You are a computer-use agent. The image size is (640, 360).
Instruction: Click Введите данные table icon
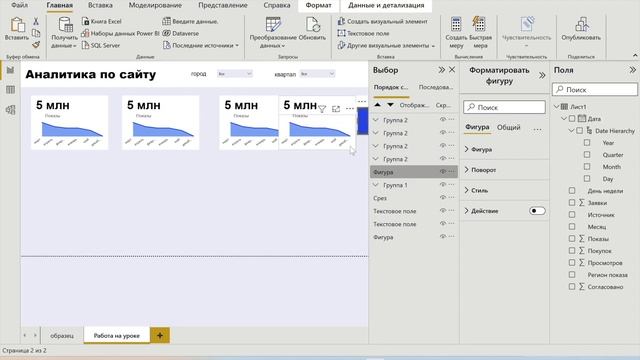(166, 21)
